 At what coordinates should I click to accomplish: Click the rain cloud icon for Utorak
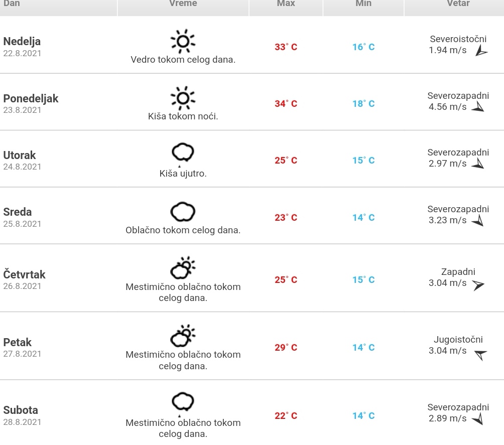tap(183, 154)
